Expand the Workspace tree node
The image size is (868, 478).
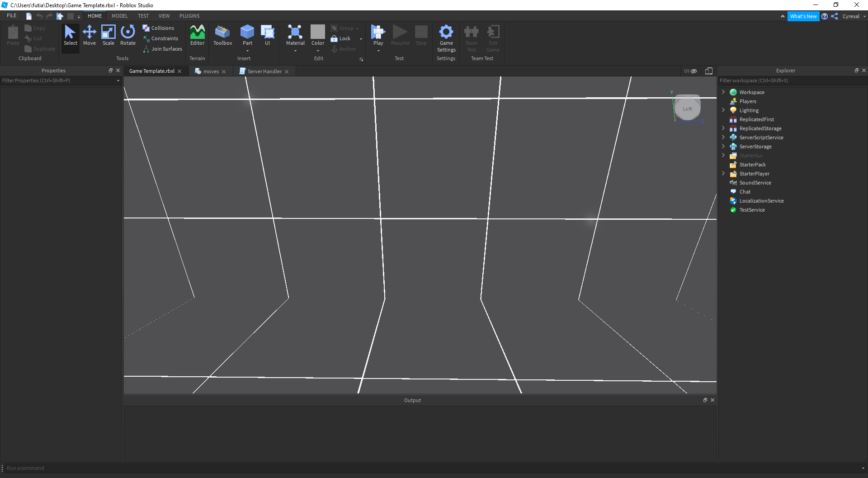click(723, 92)
